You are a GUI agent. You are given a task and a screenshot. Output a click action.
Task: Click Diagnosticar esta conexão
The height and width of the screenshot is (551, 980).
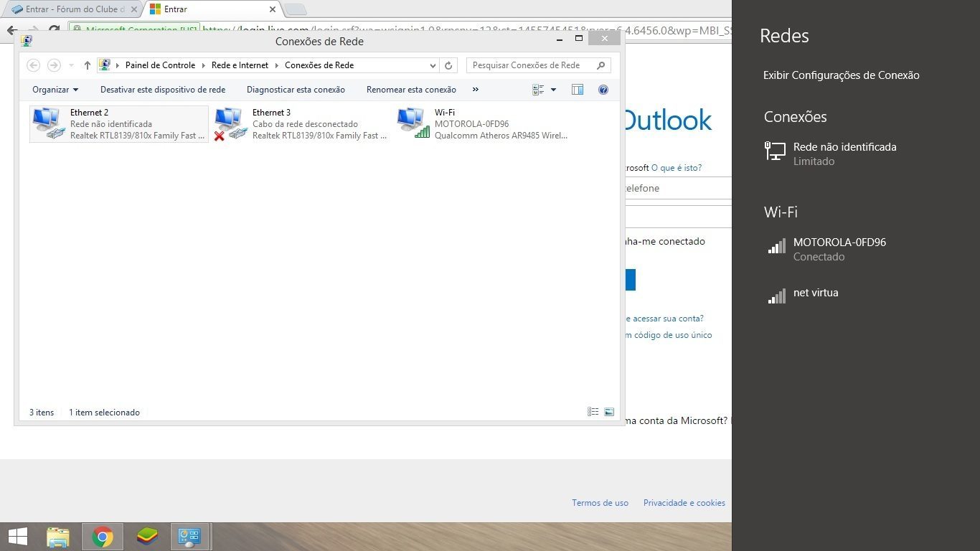coord(296,90)
